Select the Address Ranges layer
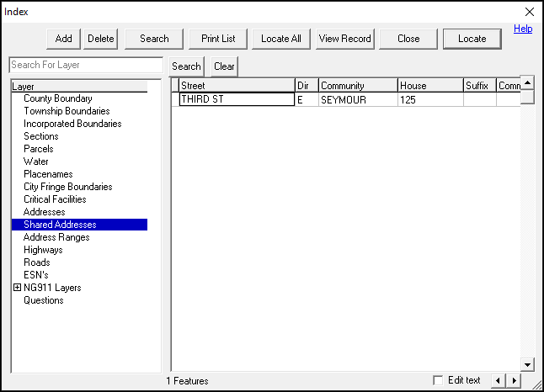Screen dimensions: 544x392 click(x=56, y=237)
